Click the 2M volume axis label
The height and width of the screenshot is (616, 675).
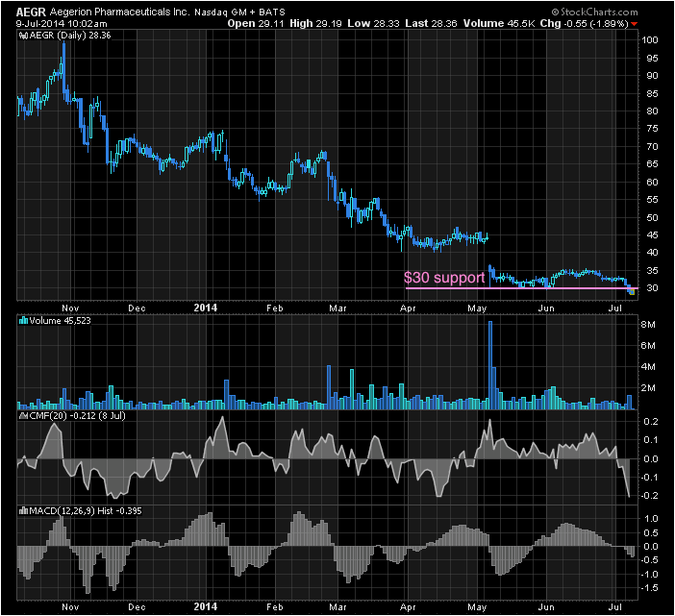[x=648, y=388]
